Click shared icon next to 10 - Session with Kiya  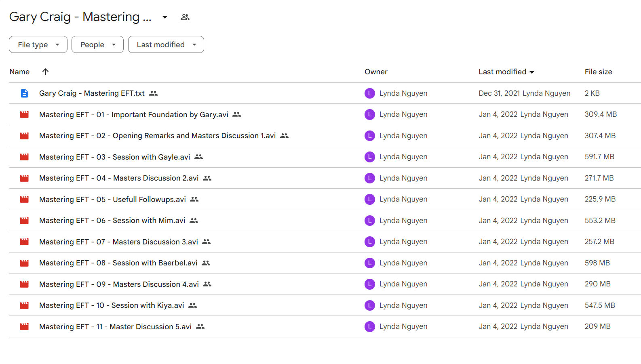193,305
